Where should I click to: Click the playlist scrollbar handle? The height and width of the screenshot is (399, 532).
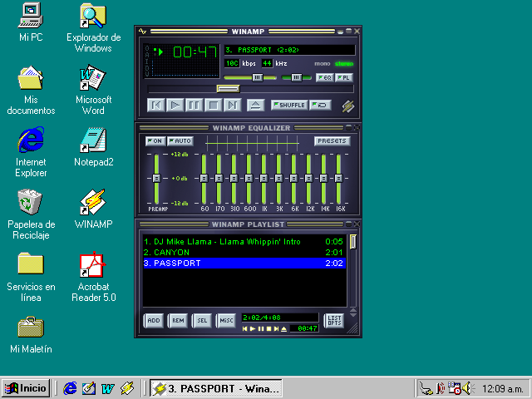(353, 242)
